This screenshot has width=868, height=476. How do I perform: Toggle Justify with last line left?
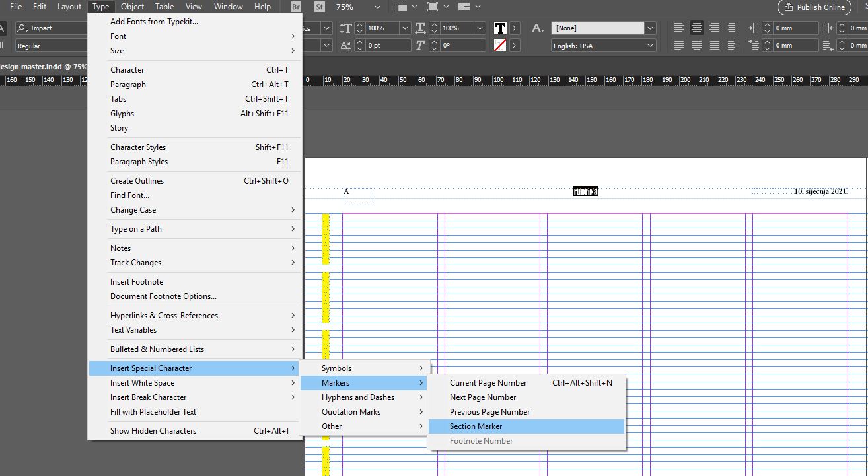click(x=679, y=46)
